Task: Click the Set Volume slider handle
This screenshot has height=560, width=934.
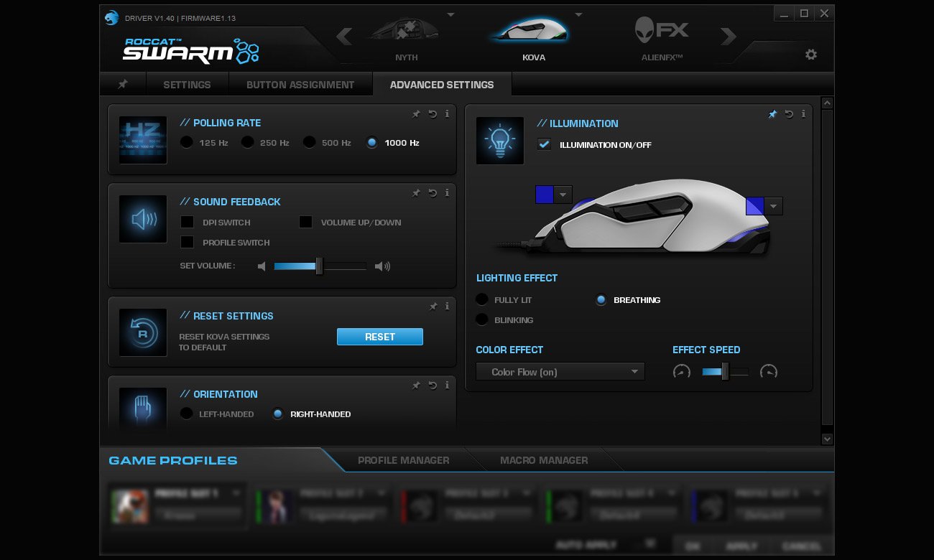Action: 319,266
